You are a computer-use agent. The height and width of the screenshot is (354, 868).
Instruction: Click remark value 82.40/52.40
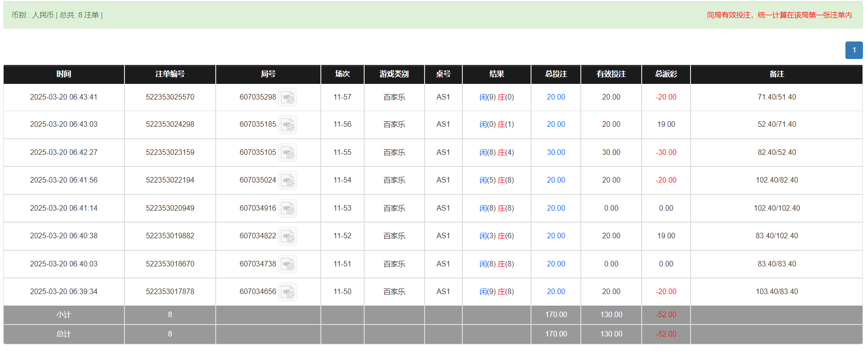[x=777, y=153]
